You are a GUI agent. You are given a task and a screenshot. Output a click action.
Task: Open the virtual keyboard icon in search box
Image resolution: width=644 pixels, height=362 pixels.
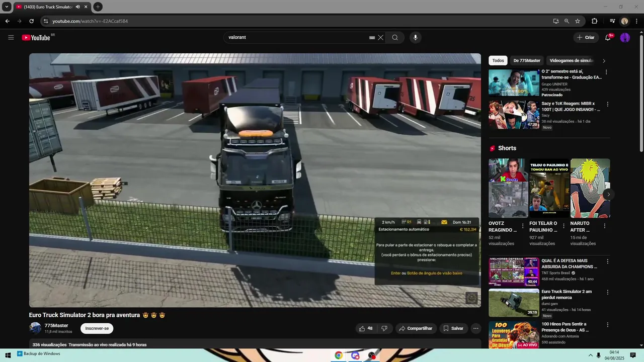click(x=372, y=38)
